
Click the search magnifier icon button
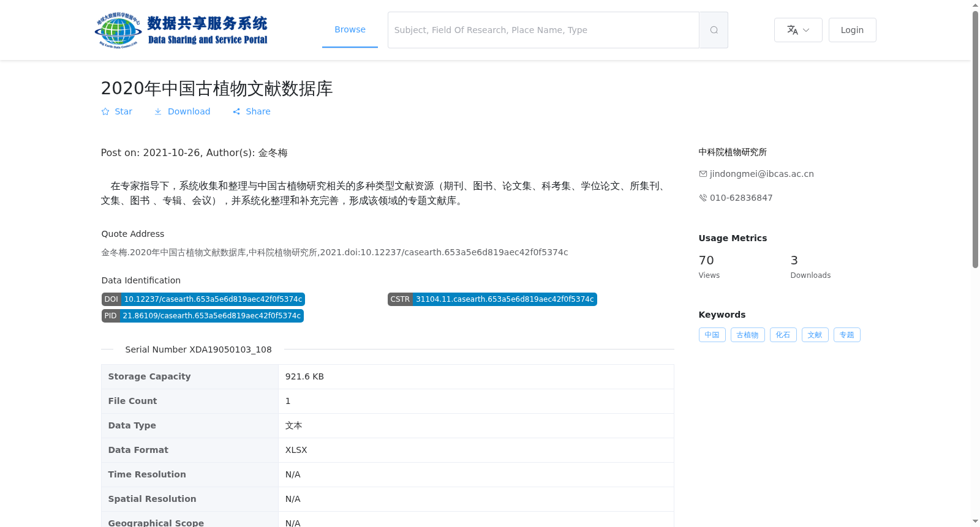[x=714, y=30]
